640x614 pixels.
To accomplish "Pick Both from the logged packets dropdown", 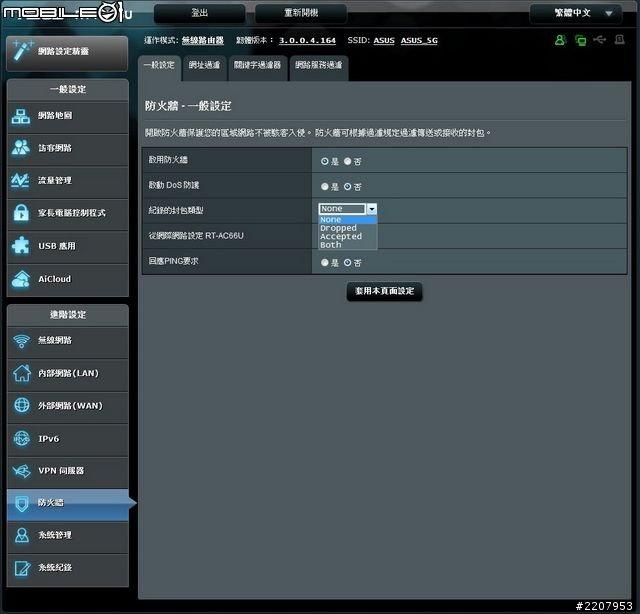I will coord(331,245).
